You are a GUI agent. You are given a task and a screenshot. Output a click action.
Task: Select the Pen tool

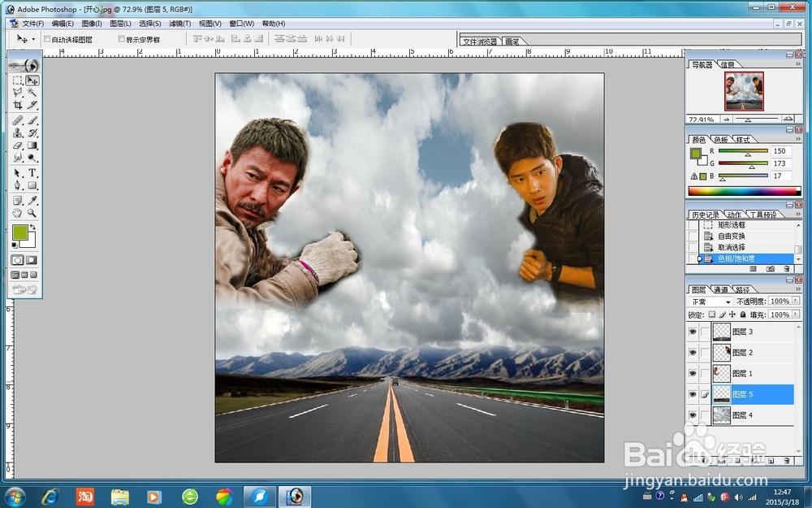click(x=18, y=185)
